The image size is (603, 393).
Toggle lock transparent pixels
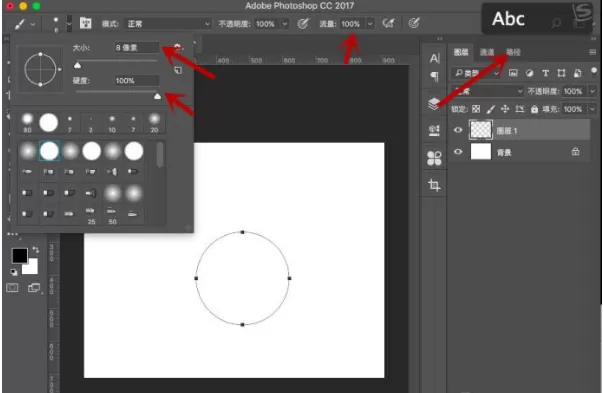click(x=476, y=109)
